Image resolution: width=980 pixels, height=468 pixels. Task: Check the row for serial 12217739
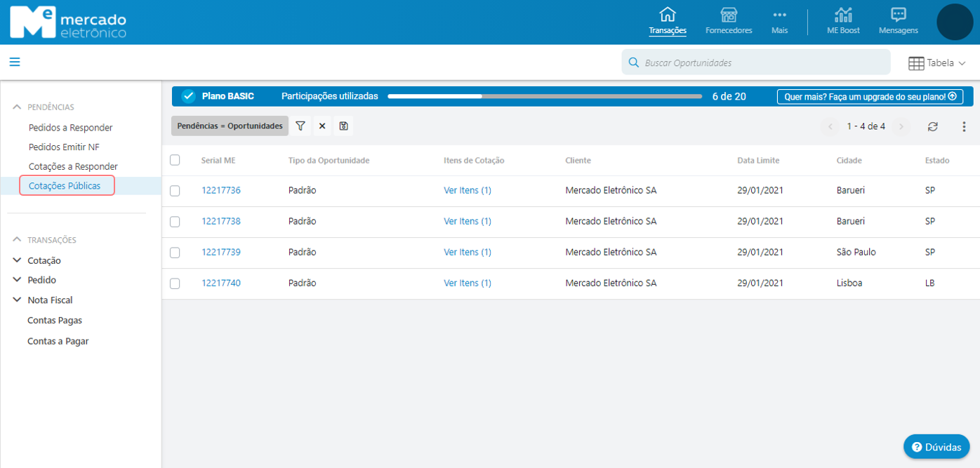(175, 253)
